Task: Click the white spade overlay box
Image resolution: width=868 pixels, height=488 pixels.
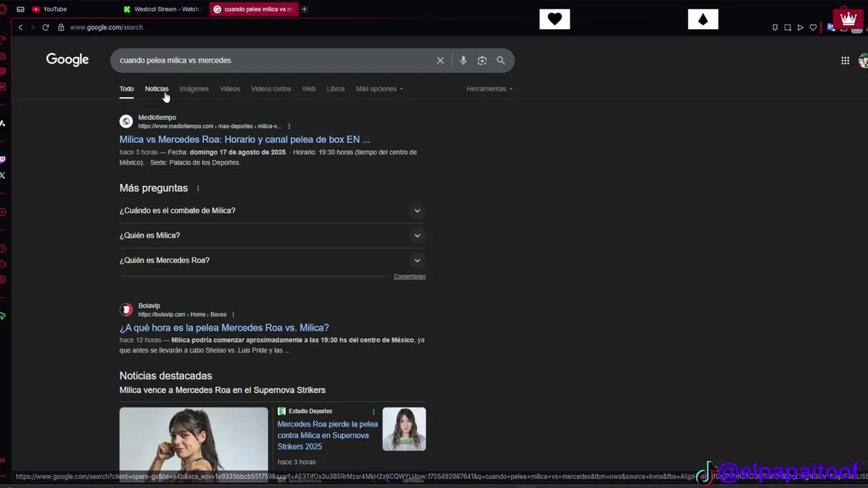Action: pyautogui.click(x=703, y=19)
